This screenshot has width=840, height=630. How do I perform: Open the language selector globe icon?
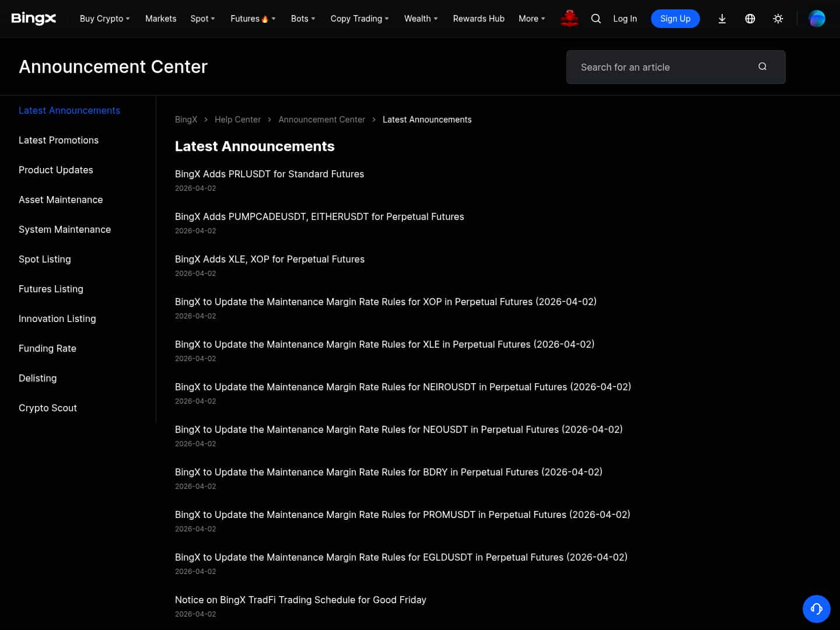[x=750, y=19]
